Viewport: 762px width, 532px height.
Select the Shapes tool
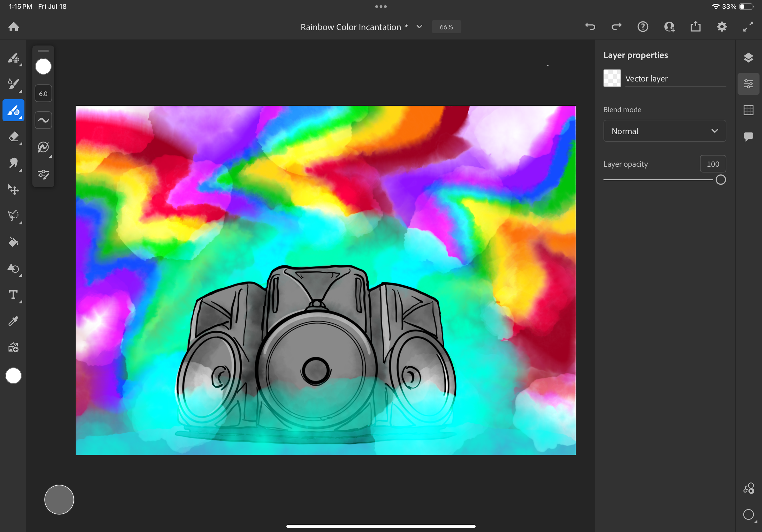pos(14,269)
